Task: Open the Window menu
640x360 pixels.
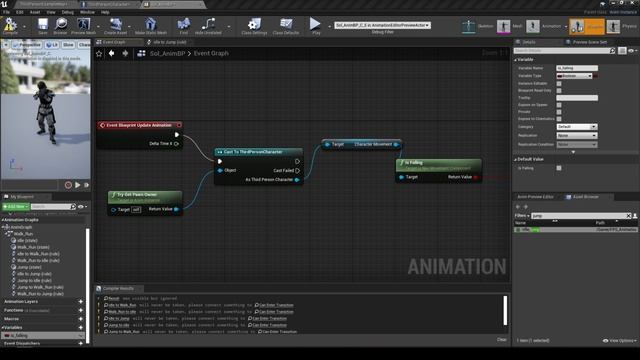Action: [87, 12]
